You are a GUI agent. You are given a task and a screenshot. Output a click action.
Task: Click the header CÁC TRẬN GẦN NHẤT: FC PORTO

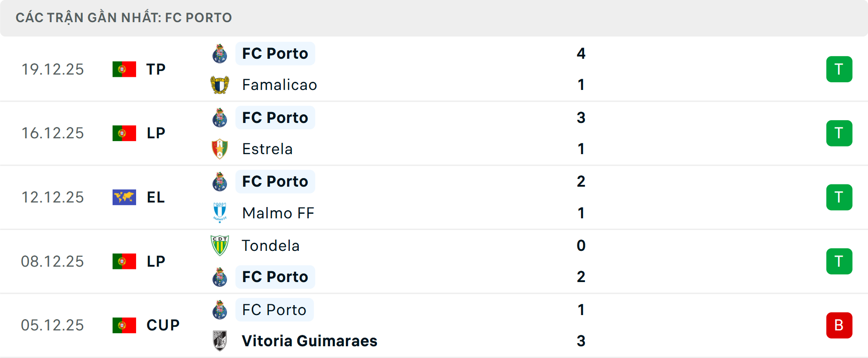click(123, 17)
